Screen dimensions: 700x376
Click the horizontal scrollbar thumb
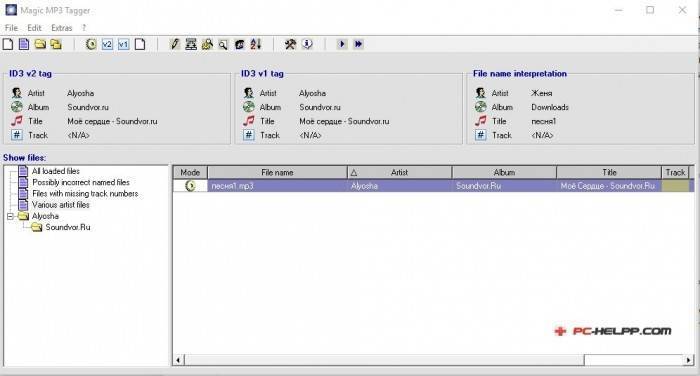384,359
